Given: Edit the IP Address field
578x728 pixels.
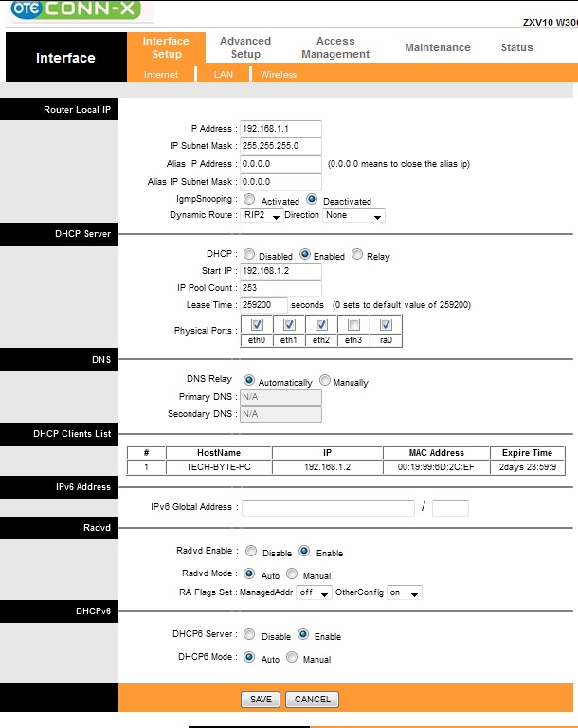Looking at the screenshot, I should click(x=280, y=129).
